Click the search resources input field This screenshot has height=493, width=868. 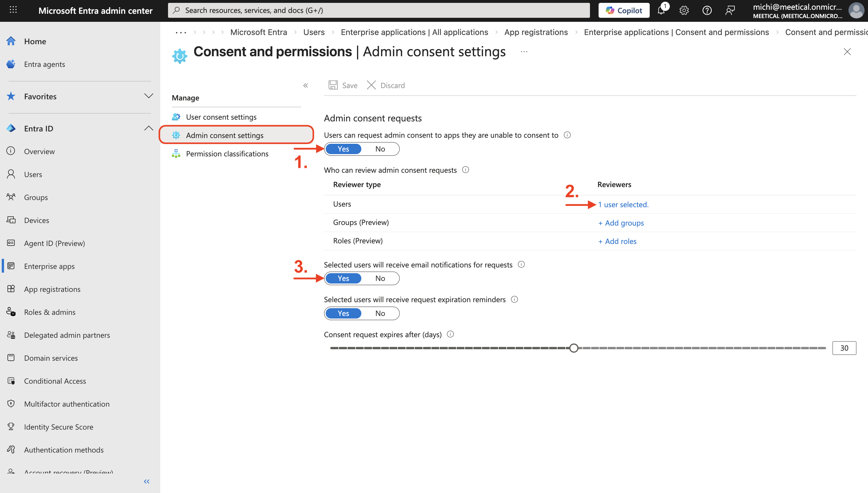point(379,10)
